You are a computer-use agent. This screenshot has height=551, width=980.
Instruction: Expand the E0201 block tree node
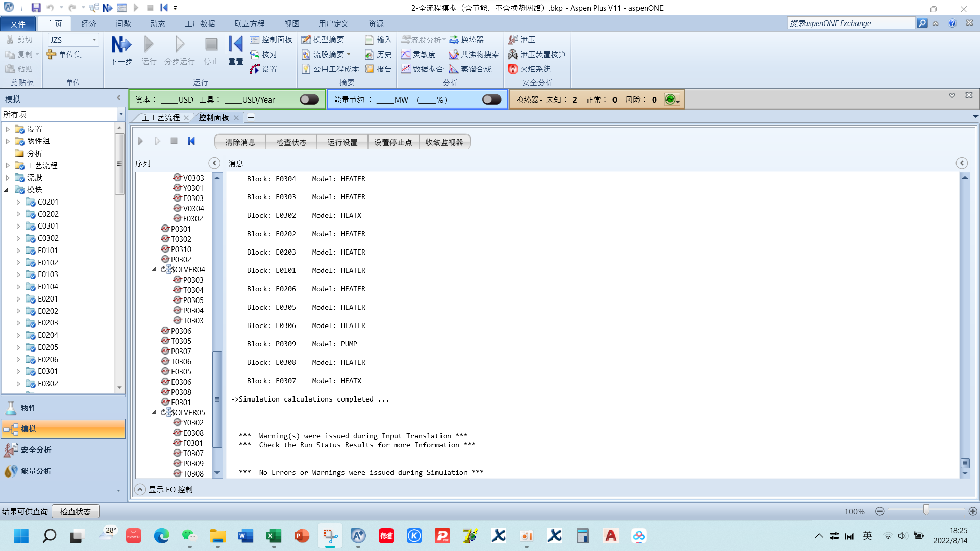18,299
